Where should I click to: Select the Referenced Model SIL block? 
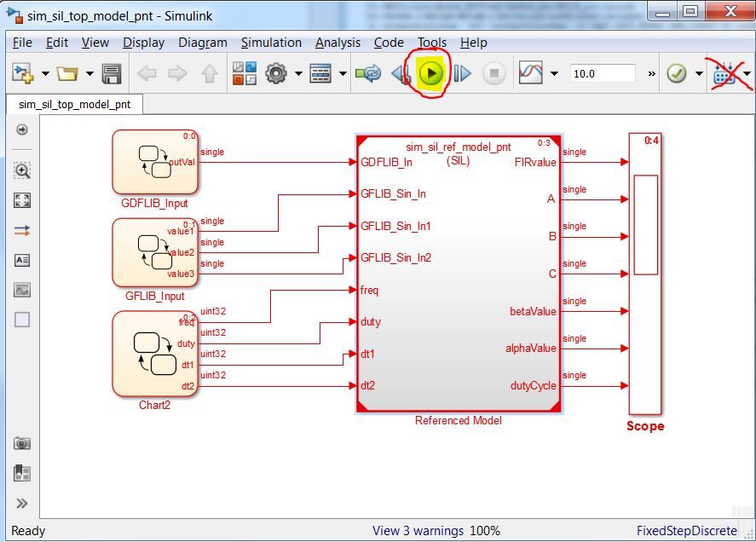(459, 274)
